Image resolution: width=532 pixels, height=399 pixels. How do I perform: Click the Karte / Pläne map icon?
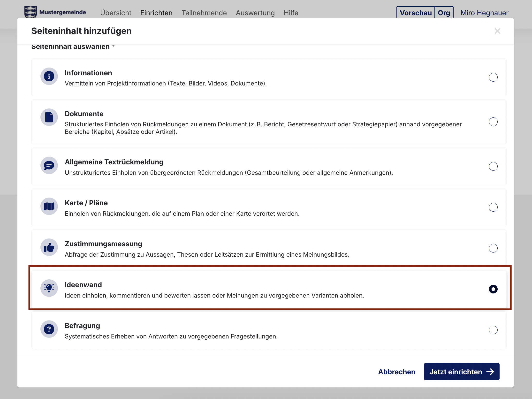coord(49,207)
